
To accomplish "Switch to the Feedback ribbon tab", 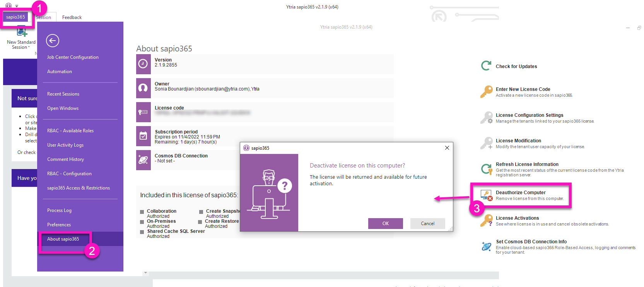I will [72, 17].
